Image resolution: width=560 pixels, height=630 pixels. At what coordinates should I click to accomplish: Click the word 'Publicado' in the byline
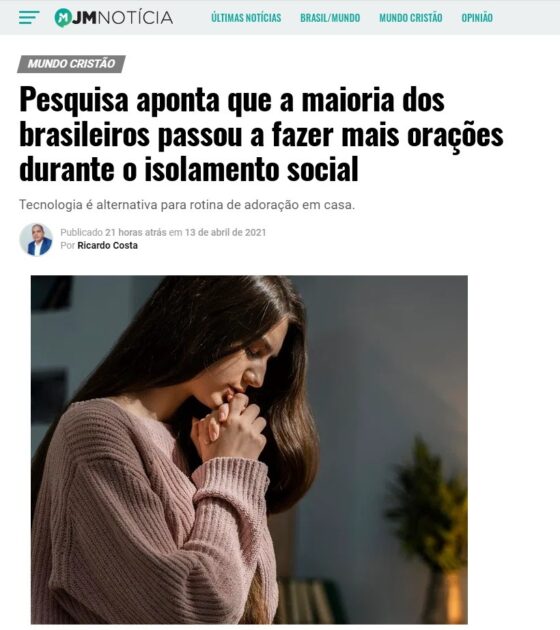81,232
